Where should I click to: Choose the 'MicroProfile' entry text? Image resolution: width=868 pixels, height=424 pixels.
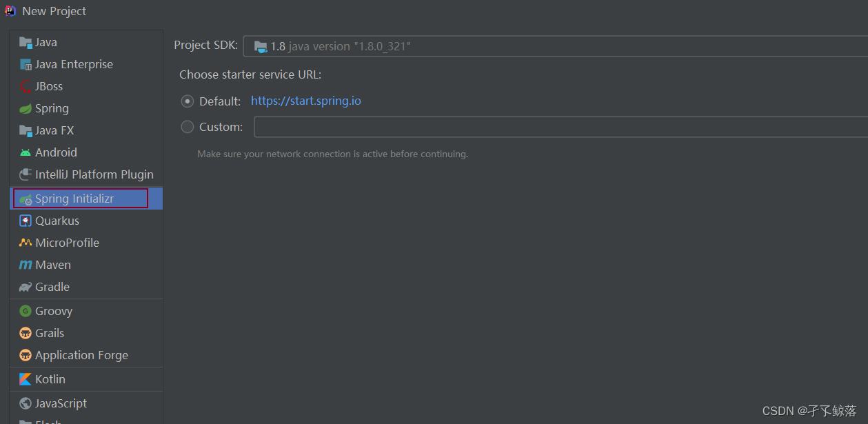point(67,243)
